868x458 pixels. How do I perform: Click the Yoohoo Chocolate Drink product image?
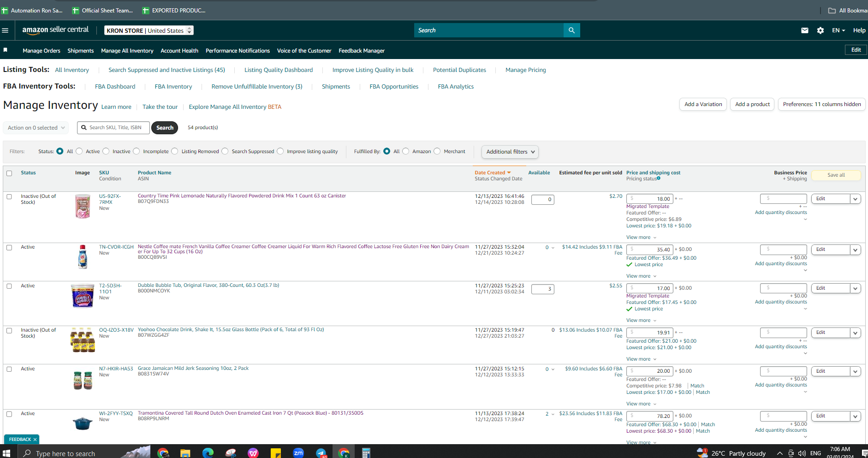tap(83, 340)
